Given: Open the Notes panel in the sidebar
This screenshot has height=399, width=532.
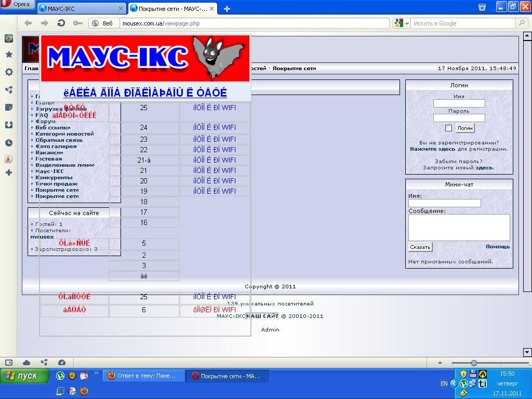Looking at the screenshot, I should pos(9,108).
